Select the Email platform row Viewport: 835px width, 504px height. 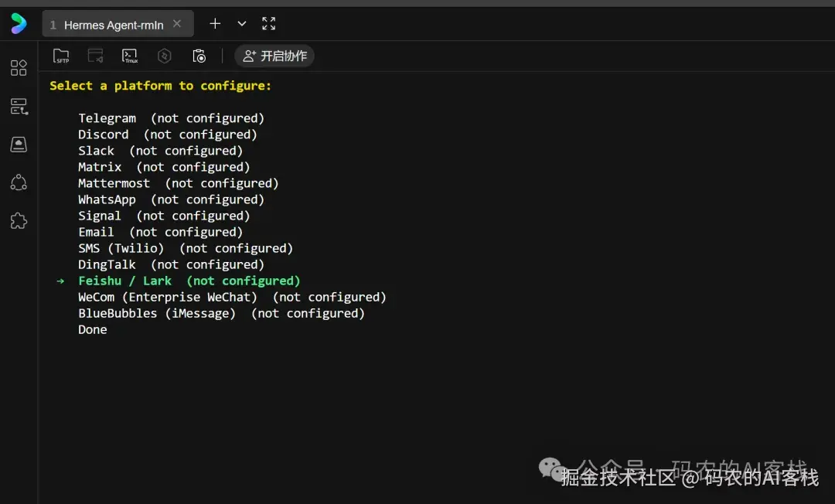click(160, 233)
